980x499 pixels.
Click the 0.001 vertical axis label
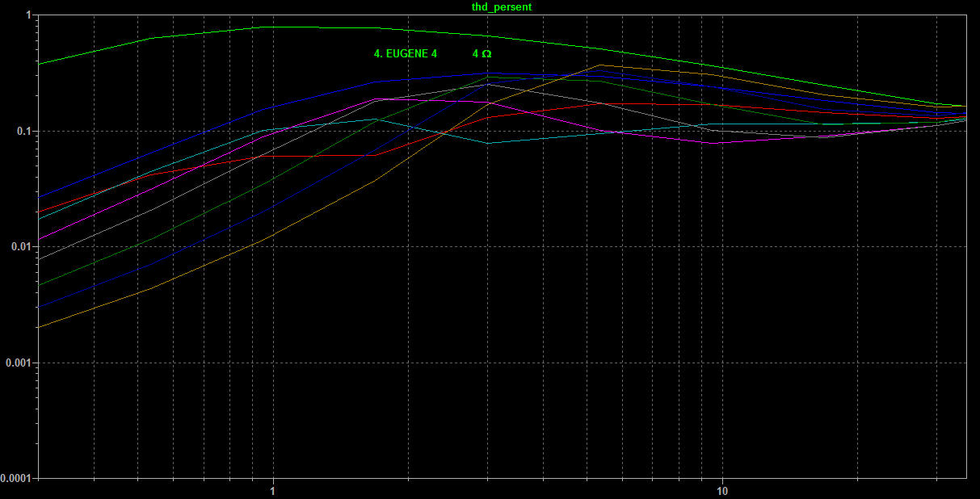coord(19,363)
